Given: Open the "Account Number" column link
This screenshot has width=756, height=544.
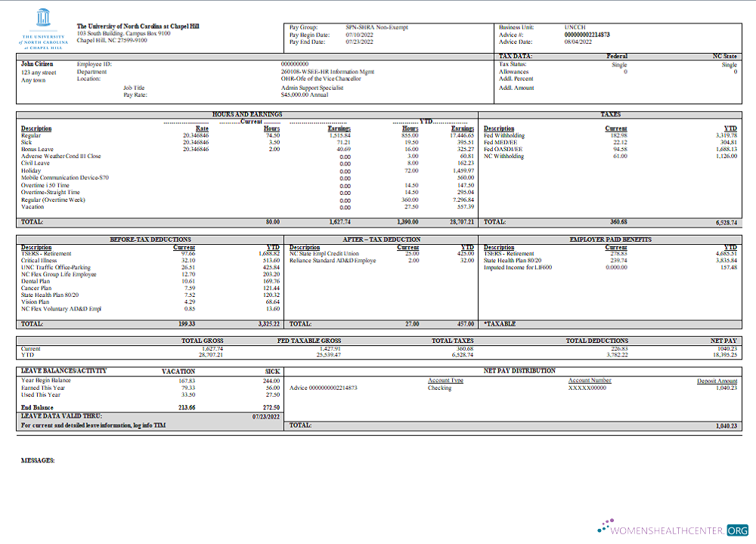Looking at the screenshot, I should pos(588,380).
